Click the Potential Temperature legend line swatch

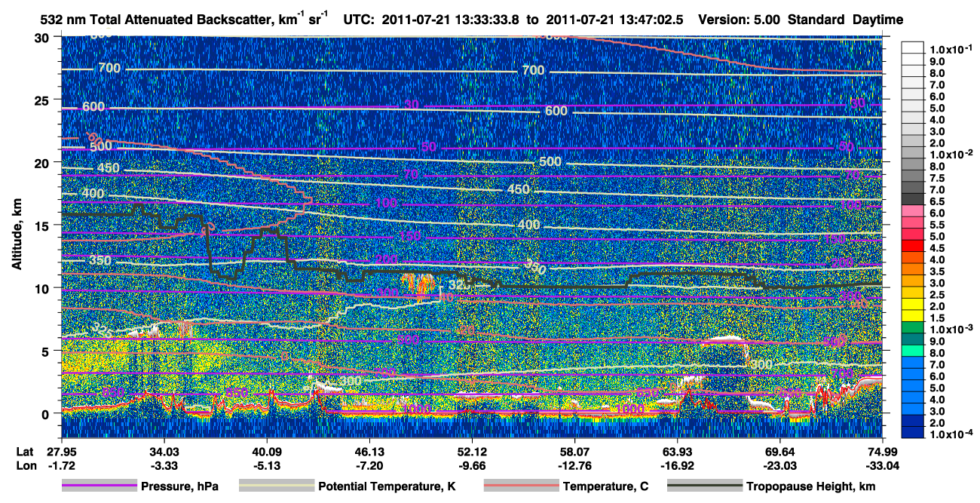click(x=276, y=486)
